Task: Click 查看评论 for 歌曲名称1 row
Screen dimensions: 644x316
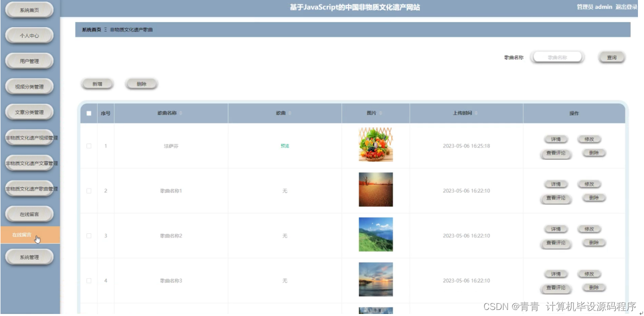Action: click(x=556, y=199)
